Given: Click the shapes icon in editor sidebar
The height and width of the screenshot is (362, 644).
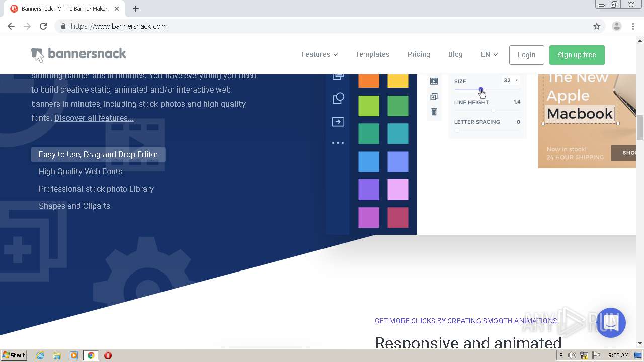Looking at the screenshot, I should point(338,99).
